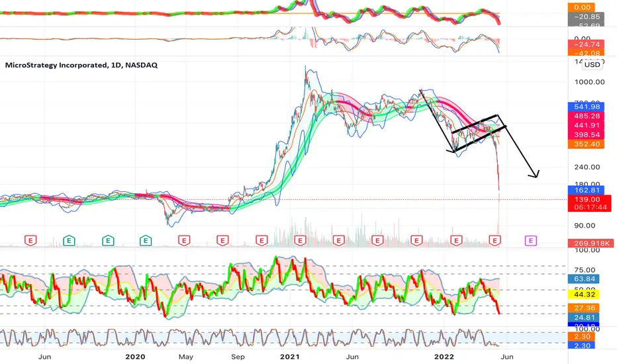Click the MicroStrategy Incorporated chart title

81,65
